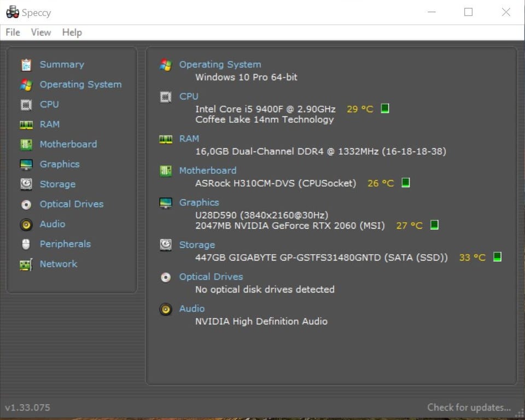The image size is (525, 420).
Task: Click the RAM heading link in main panel
Action: [x=189, y=139]
